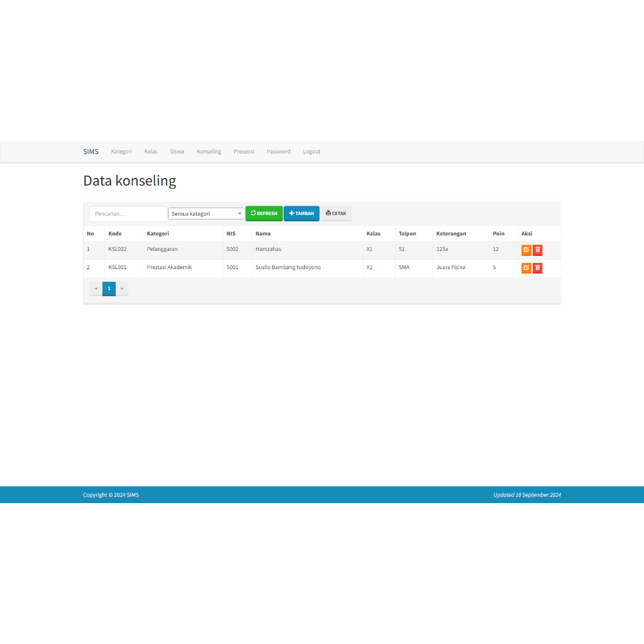This screenshot has height=644, width=644.
Task: Delete the Hamzahas record
Action: [x=537, y=250]
